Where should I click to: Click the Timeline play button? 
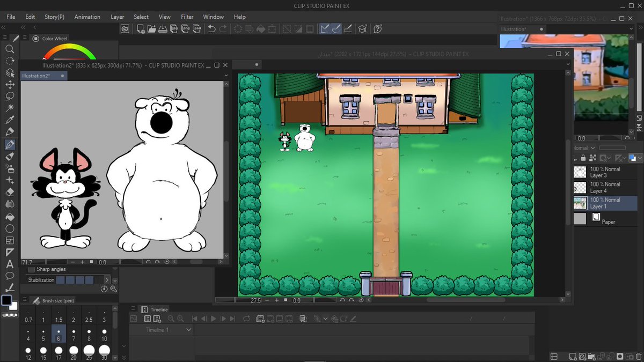coord(213,319)
